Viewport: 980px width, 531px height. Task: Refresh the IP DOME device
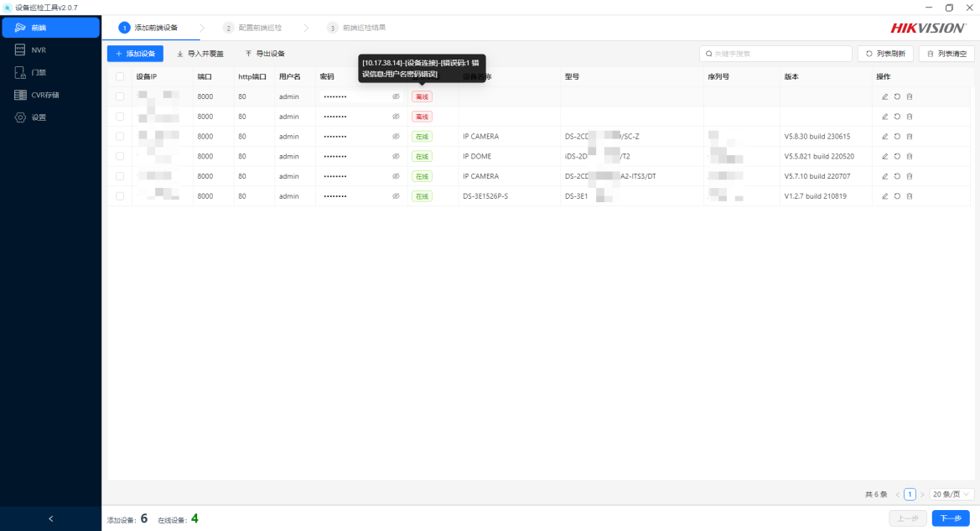pyautogui.click(x=897, y=156)
